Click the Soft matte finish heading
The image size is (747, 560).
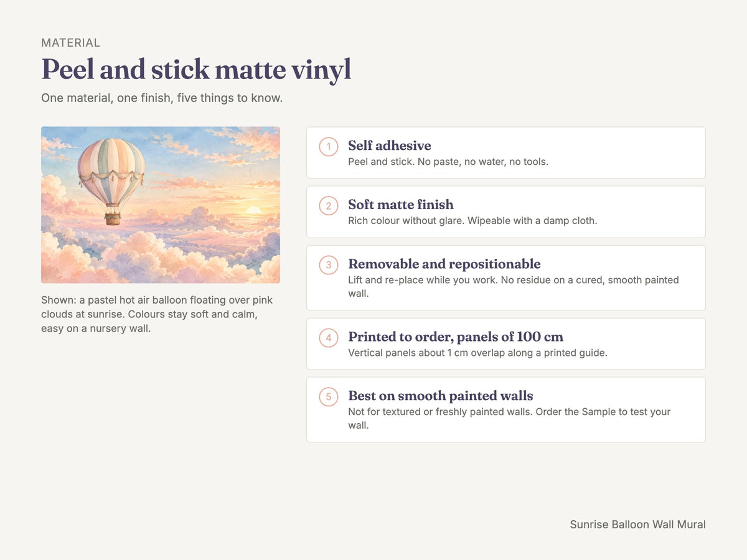pyautogui.click(x=401, y=205)
